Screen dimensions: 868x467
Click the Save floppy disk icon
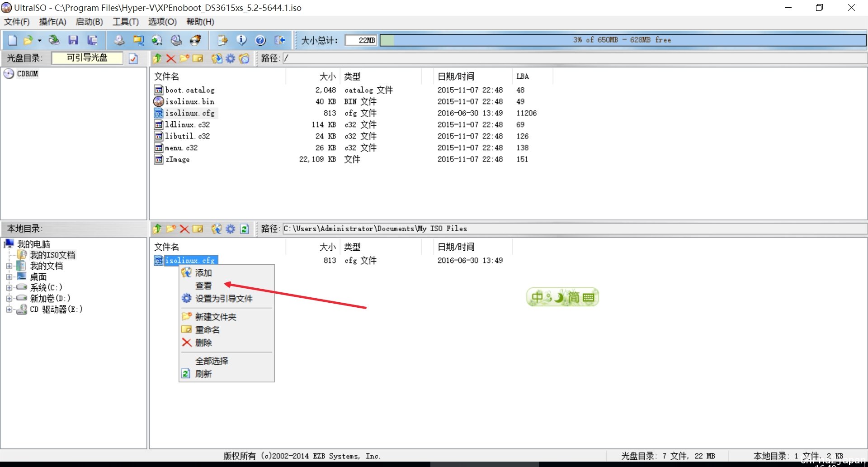(x=73, y=40)
